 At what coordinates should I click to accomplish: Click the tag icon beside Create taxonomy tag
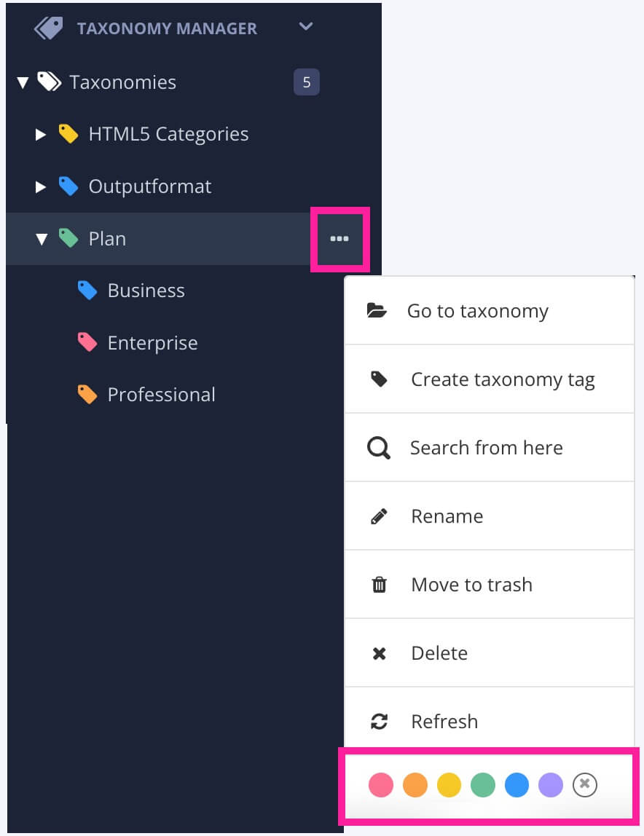378,379
